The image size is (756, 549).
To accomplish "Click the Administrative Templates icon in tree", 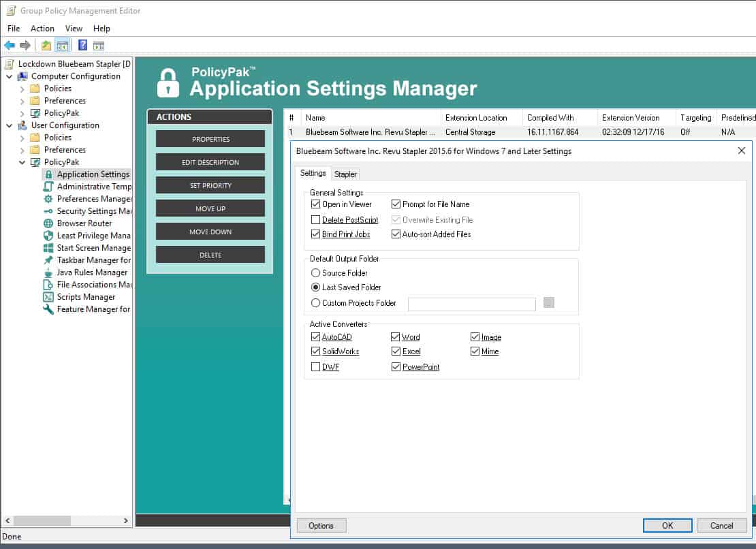I will click(x=48, y=187).
